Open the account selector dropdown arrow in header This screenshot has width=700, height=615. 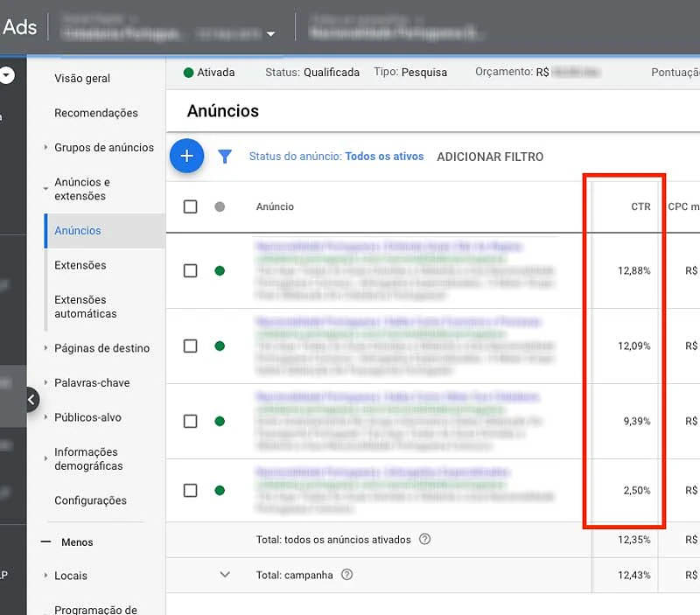pos(270,34)
